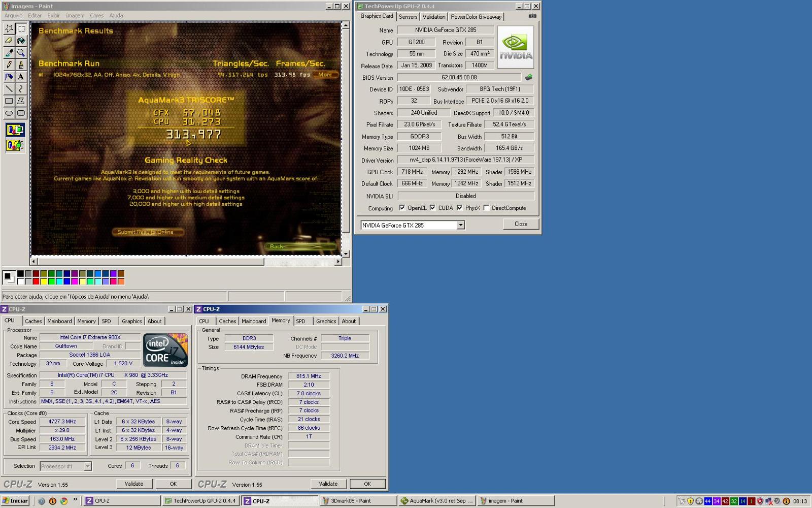Pick the Eraser tool in Paint toolbox
812x508 pixels.
tap(9, 41)
